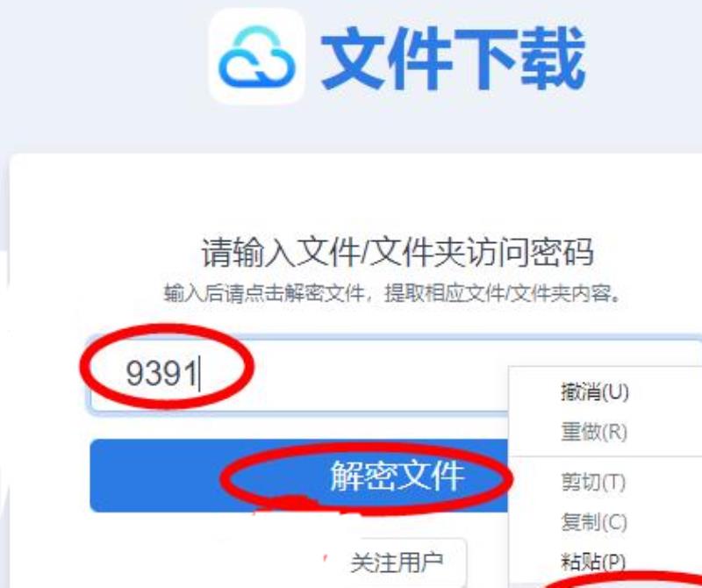Choose 撤消(U) from the context menu
Image resolution: width=702 pixels, height=588 pixels.
pos(595,392)
